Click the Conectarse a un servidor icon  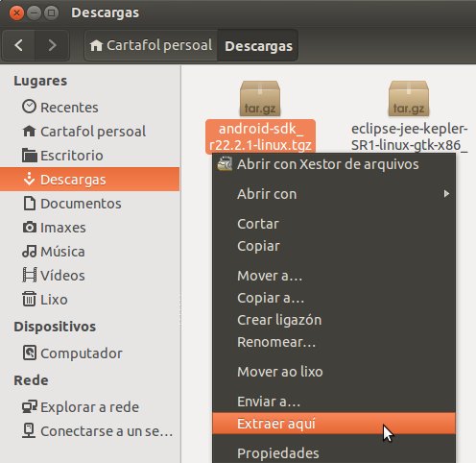point(29,430)
